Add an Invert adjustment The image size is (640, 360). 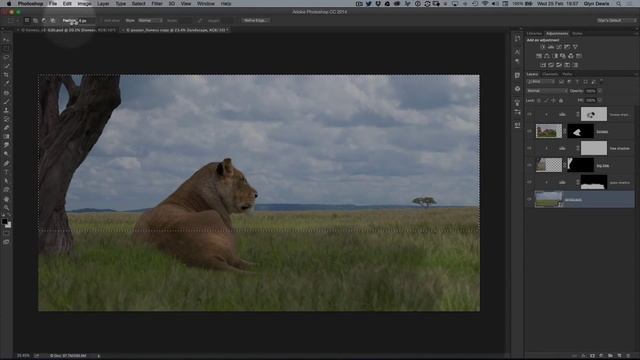point(542,65)
